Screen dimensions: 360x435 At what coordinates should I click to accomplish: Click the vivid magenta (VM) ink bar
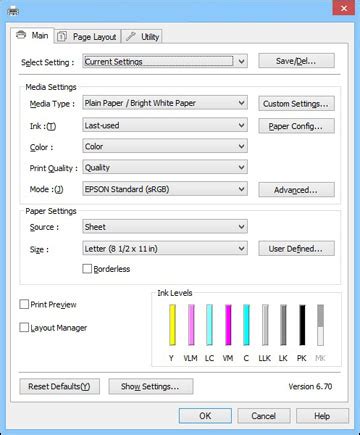point(228,325)
